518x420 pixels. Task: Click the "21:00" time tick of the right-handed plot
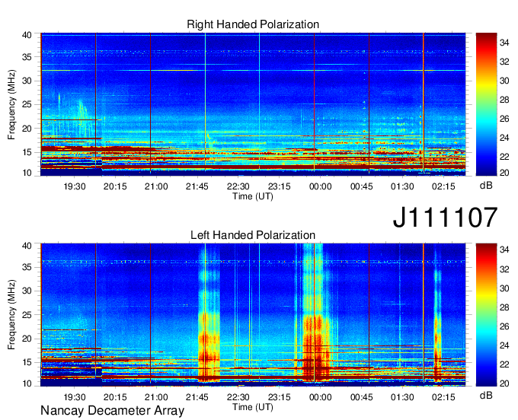coord(156,186)
